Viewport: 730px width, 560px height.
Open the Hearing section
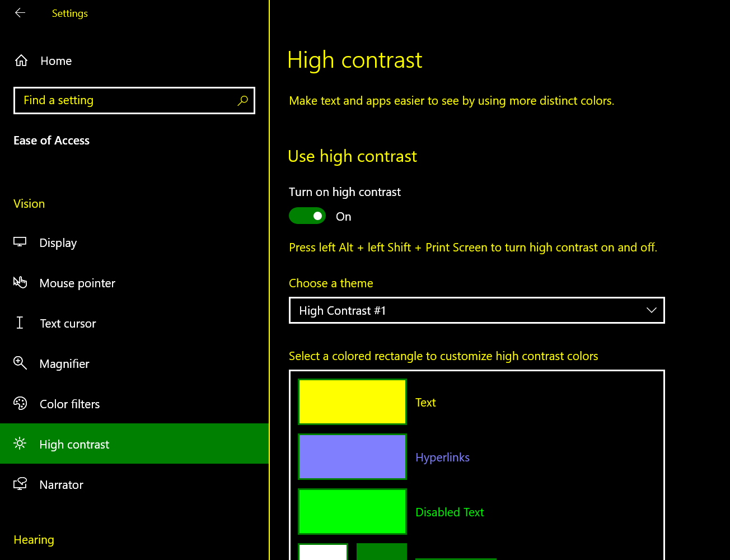pyautogui.click(x=34, y=539)
